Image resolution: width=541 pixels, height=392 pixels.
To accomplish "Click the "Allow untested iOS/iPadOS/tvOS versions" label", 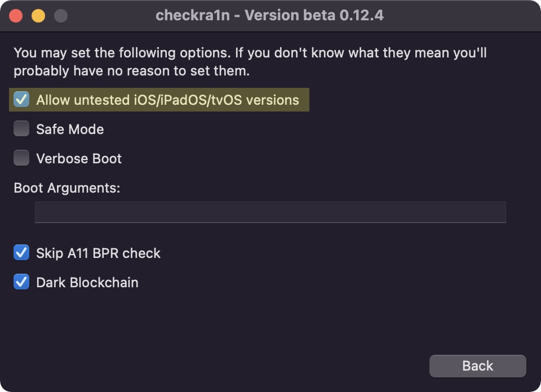I will [167, 100].
